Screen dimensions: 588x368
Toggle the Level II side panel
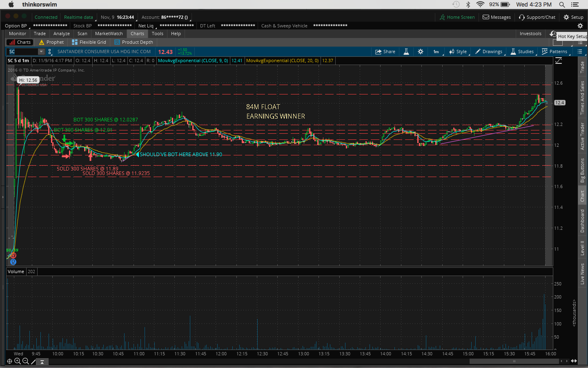(x=582, y=248)
